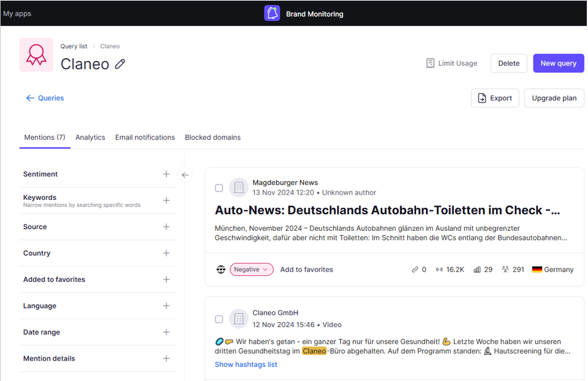Collapse the filter sidebar with arrow button
This screenshot has width=588, height=381.
185,175
